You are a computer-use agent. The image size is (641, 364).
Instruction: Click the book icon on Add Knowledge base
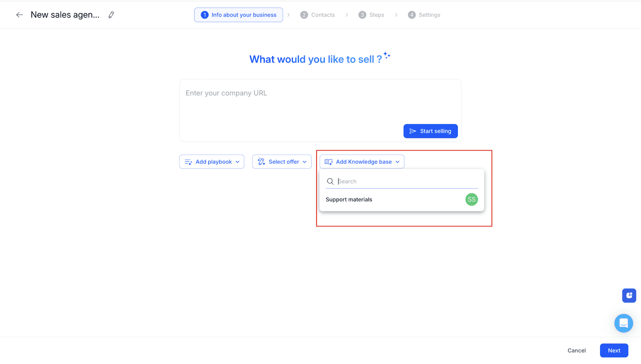click(328, 161)
